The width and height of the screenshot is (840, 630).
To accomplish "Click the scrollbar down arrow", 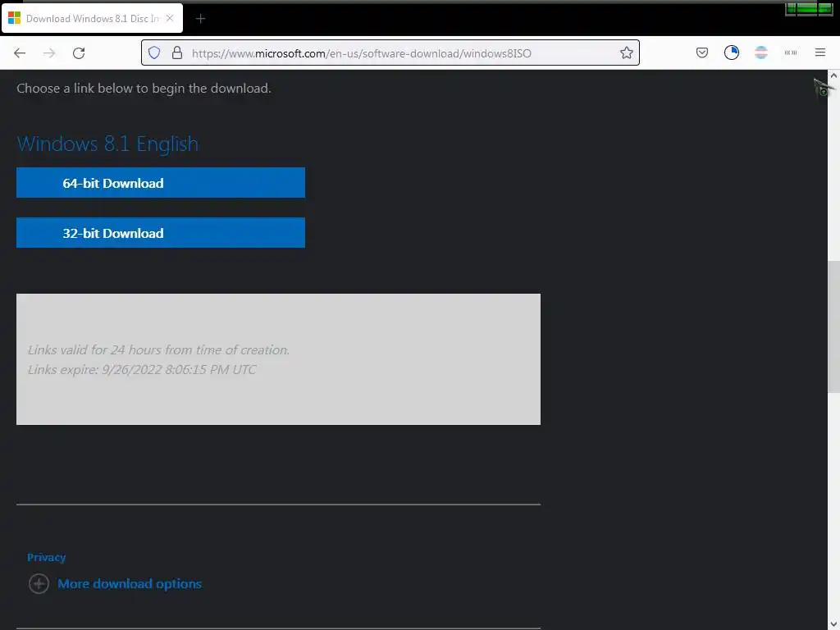I will 833,624.
